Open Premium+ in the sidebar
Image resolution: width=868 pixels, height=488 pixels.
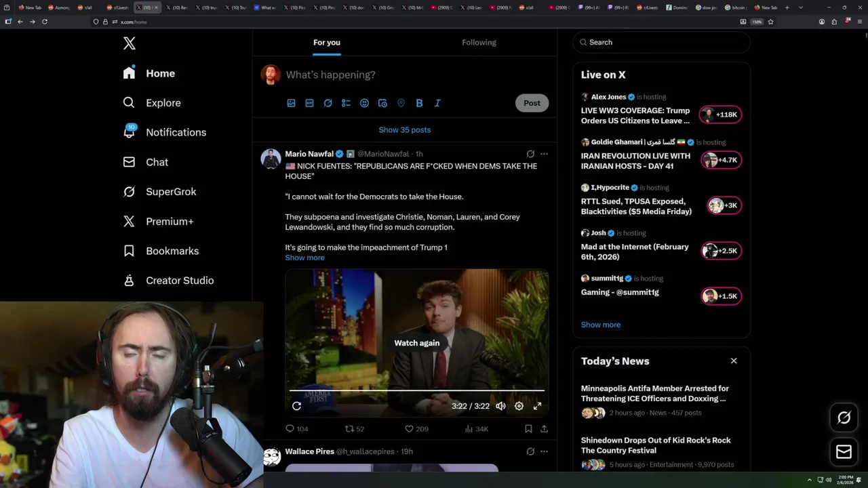[x=158, y=221]
